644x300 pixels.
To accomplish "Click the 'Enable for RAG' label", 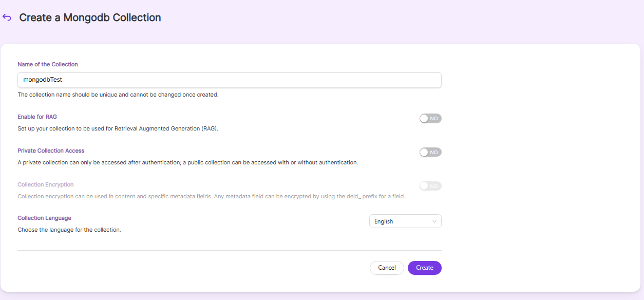I will 37,117.
